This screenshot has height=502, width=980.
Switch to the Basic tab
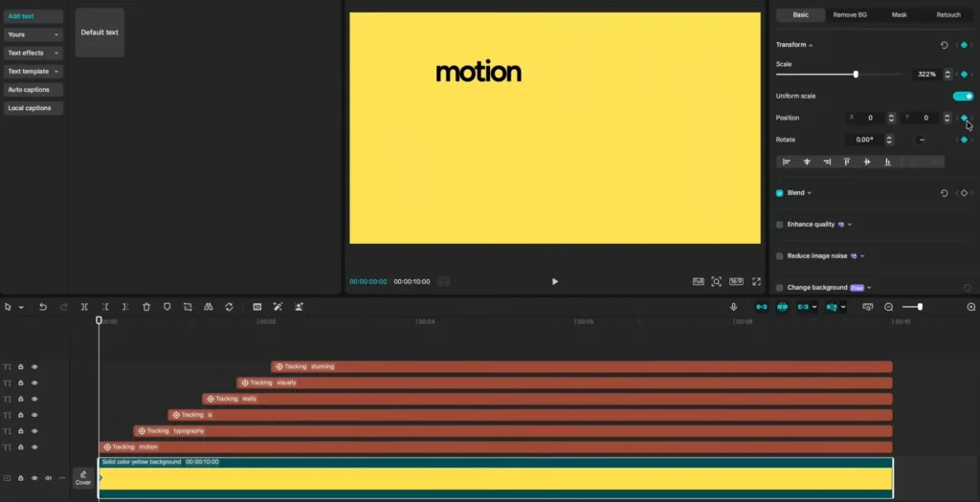(x=801, y=15)
